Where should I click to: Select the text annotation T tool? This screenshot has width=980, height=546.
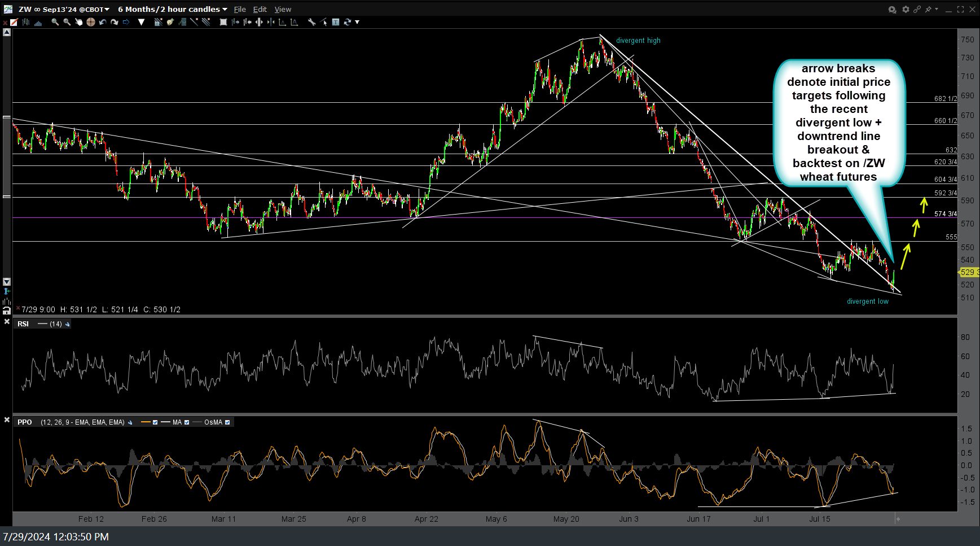336,22
